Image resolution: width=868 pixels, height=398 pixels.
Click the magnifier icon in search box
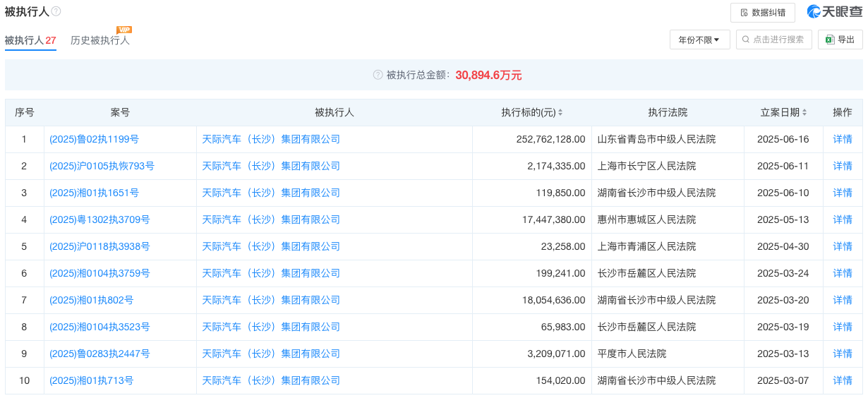[746, 40]
